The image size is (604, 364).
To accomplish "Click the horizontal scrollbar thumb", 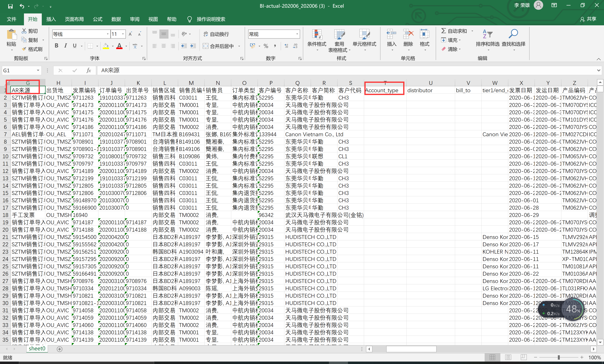I will pos(411,349).
